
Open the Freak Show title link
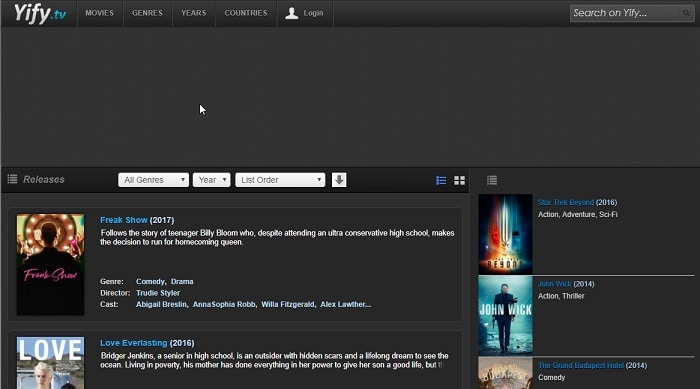point(124,220)
